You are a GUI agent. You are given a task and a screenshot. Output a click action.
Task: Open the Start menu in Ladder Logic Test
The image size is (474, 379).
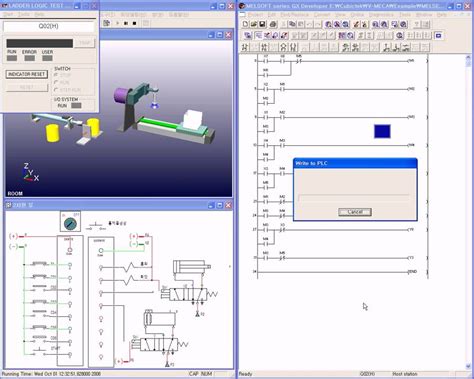tap(8, 14)
